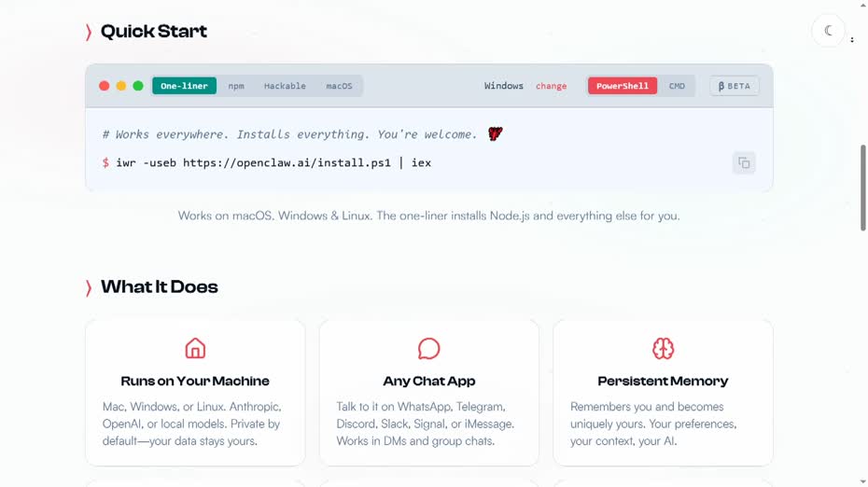Click the red terminal window dot
This screenshot has width=868, height=487.
[x=105, y=86]
